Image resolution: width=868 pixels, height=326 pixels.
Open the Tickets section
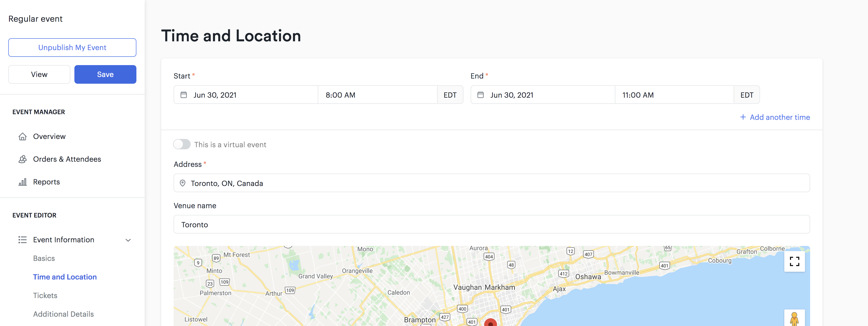45,295
